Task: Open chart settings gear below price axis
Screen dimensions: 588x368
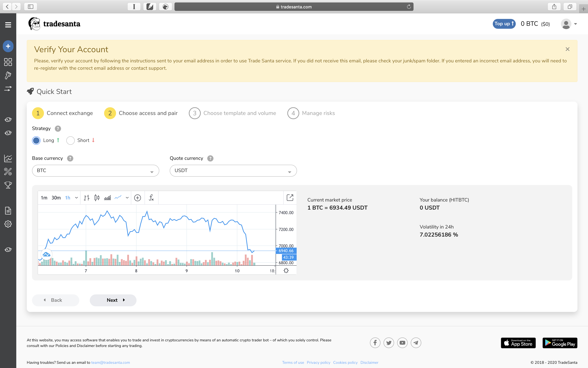Action: tap(286, 271)
